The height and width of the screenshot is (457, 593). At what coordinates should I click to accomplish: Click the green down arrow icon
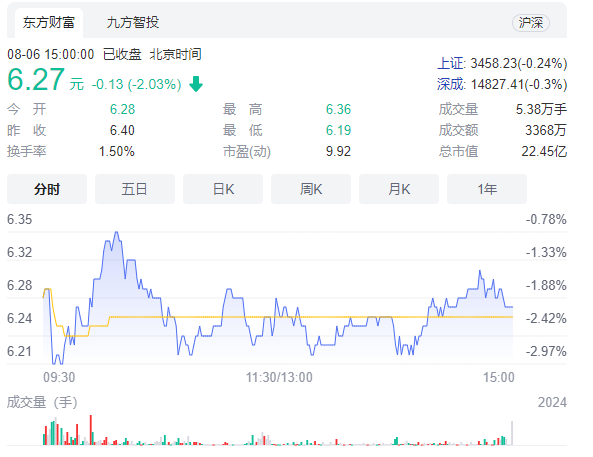[x=196, y=84]
